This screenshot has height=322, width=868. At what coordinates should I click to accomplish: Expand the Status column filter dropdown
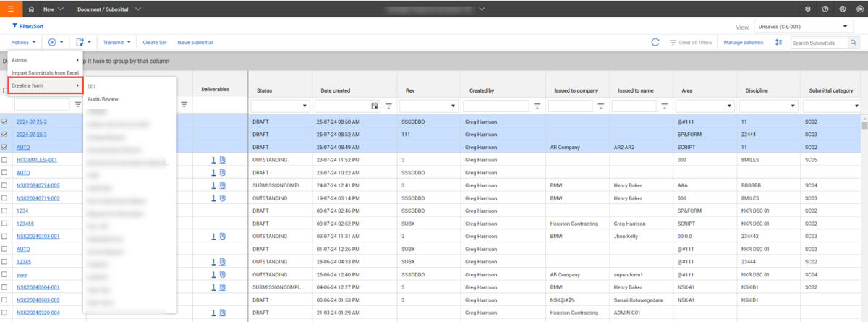tap(281, 106)
